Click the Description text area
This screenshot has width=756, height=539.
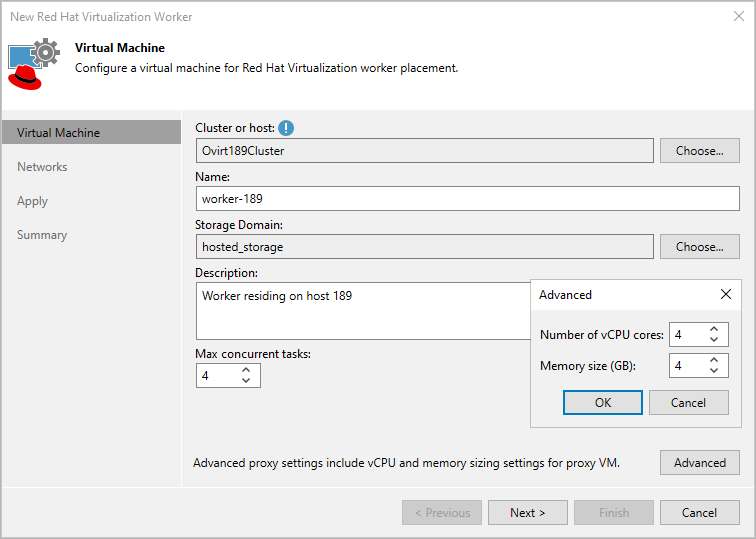pyautogui.click(x=364, y=311)
